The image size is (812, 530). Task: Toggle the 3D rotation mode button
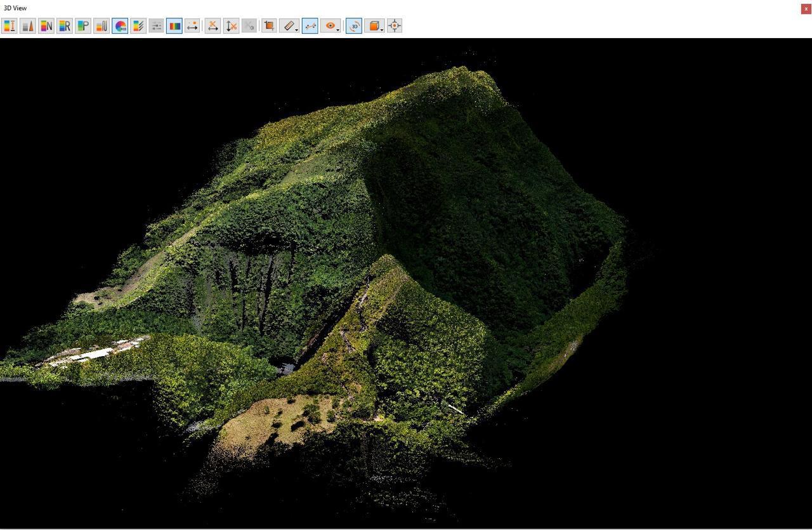click(x=354, y=26)
